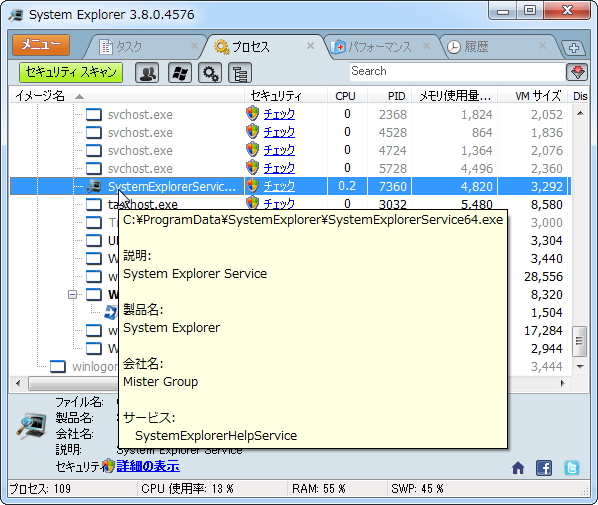Open the Twitter icon

pyautogui.click(x=572, y=468)
